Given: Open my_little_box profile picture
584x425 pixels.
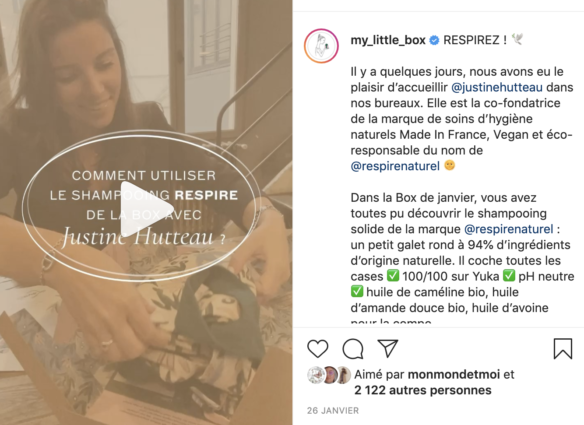Looking at the screenshot, I should (321, 46).
